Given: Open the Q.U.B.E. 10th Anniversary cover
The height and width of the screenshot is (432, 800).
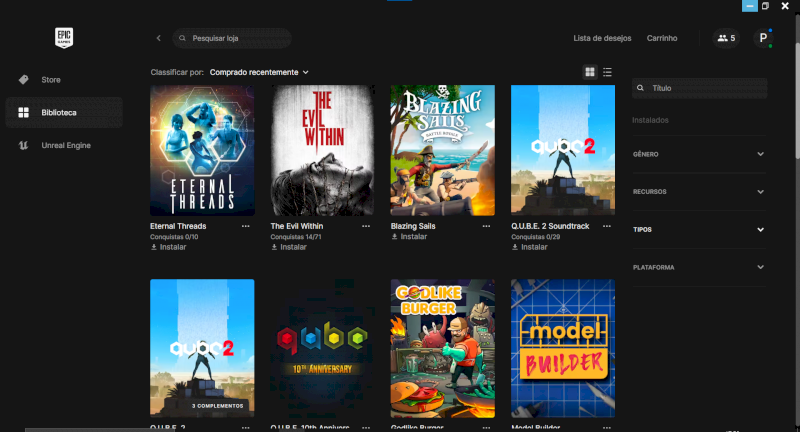Looking at the screenshot, I should point(322,348).
